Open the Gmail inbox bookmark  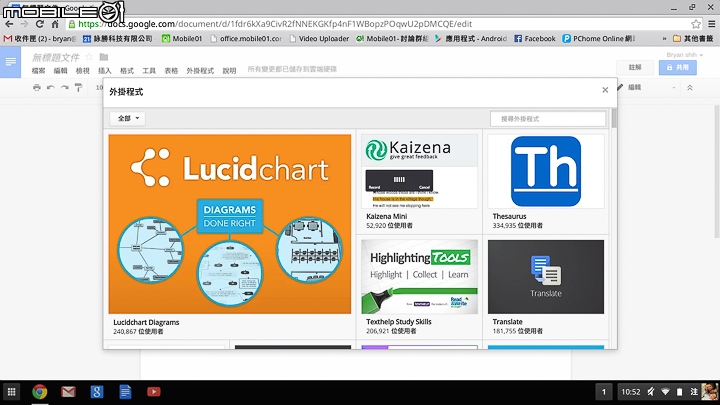(x=39, y=39)
